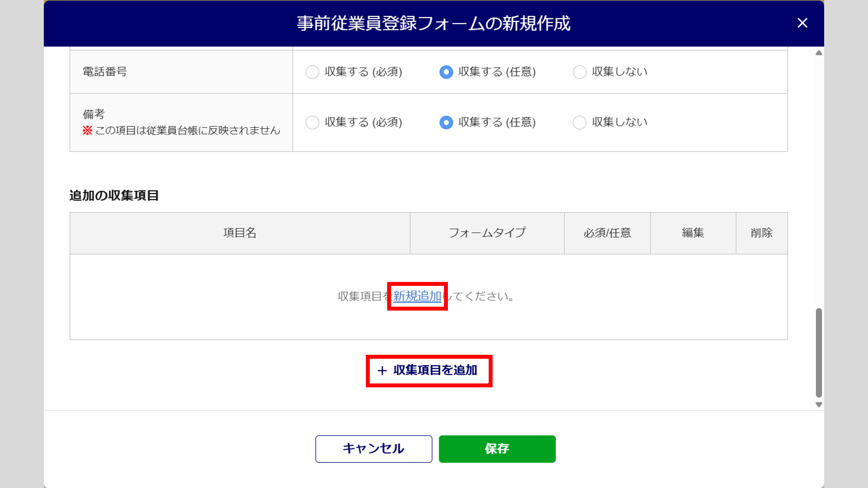This screenshot has height=488, width=868.
Task: Select 収集する (必須) for 備考
Action: [312, 122]
